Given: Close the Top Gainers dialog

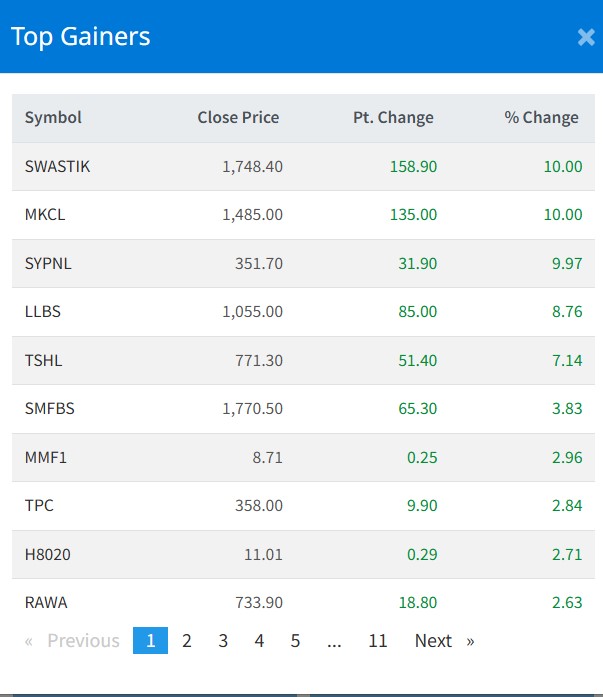Looking at the screenshot, I should (586, 38).
